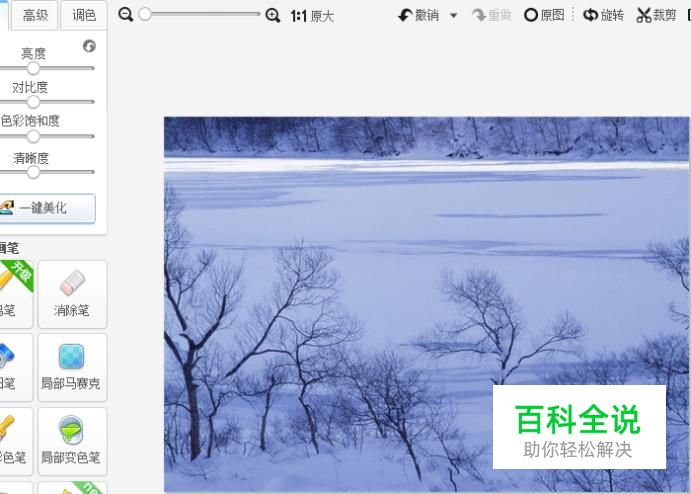Click the zoom in magnifier icon
This screenshot has height=494, width=691.
(273, 15)
